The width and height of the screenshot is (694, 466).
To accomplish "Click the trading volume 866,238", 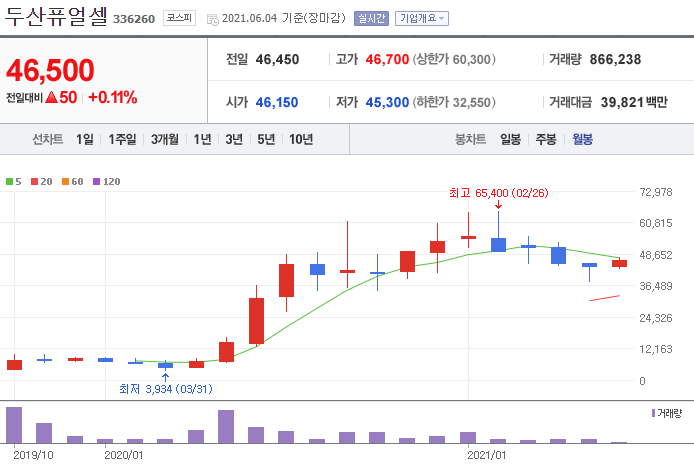I will [x=615, y=59].
